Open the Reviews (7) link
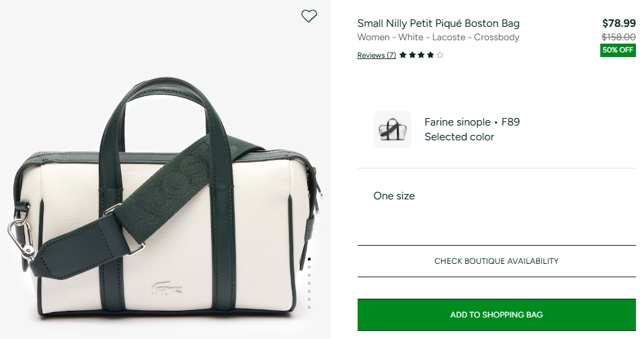This screenshot has height=339, width=644. tap(376, 55)
